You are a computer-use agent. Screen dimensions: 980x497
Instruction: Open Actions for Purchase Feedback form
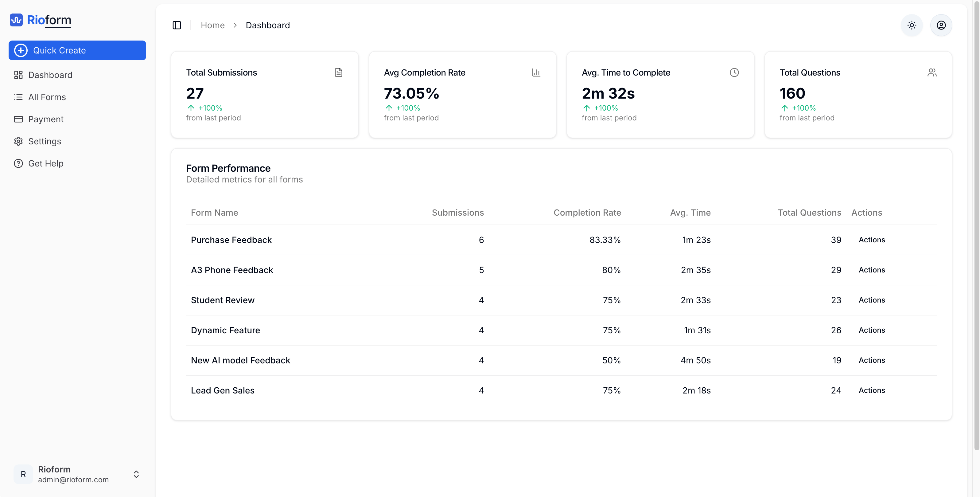pos(872,240)
